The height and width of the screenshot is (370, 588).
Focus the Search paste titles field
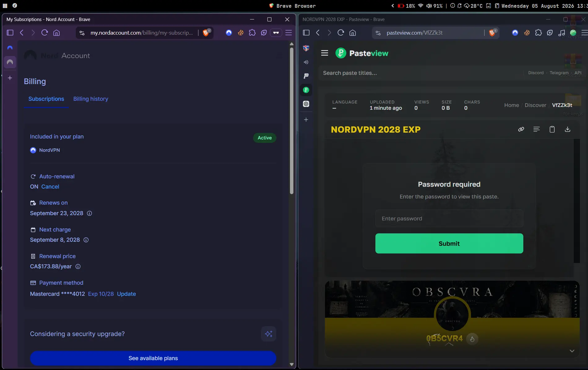[421, 73]
